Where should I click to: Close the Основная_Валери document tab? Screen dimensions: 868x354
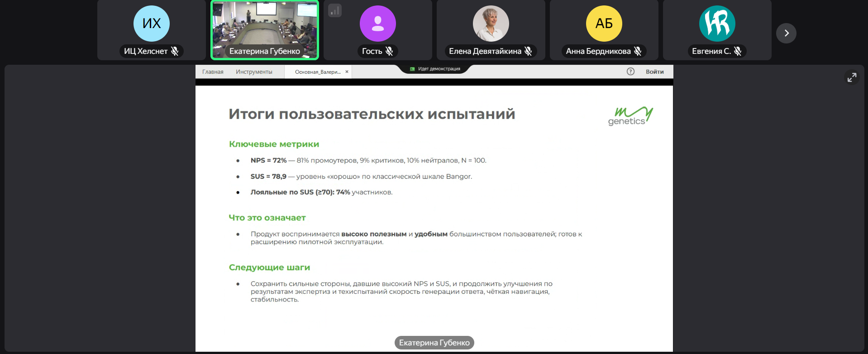click(347, 72)
